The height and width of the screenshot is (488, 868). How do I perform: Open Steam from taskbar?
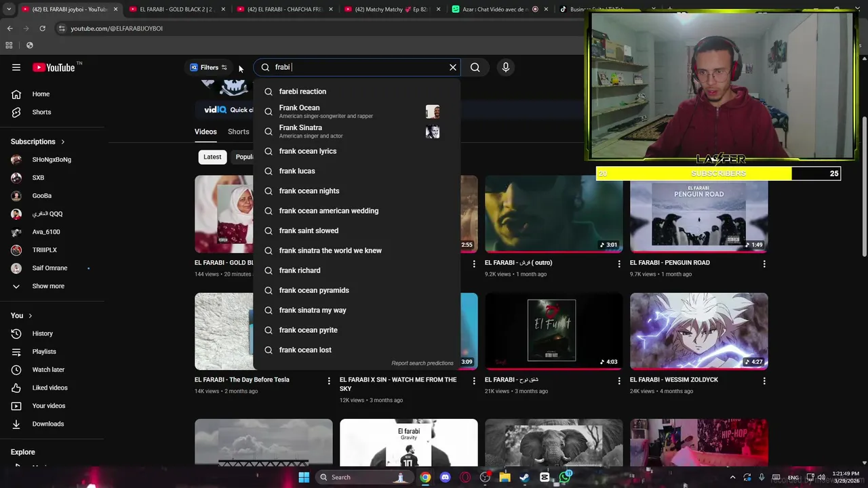[x=524, y=477]
